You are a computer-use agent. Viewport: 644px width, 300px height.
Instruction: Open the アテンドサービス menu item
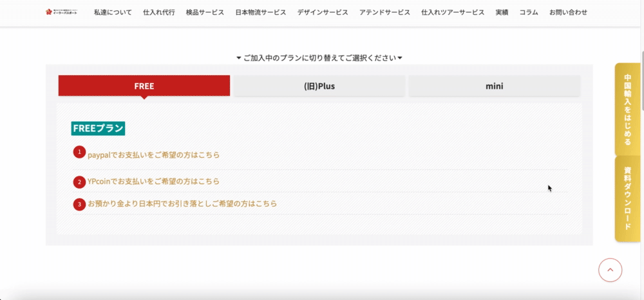[385, 12]
